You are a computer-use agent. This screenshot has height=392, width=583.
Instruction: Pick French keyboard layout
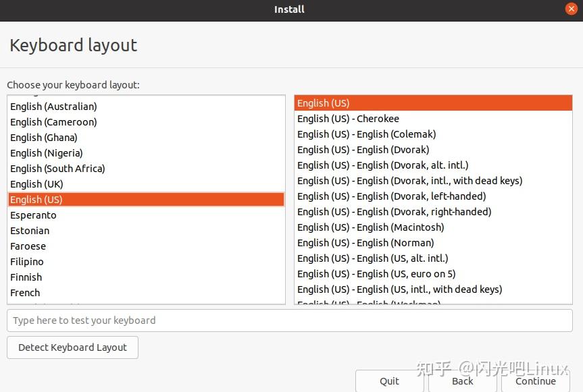tap(25, 293)
